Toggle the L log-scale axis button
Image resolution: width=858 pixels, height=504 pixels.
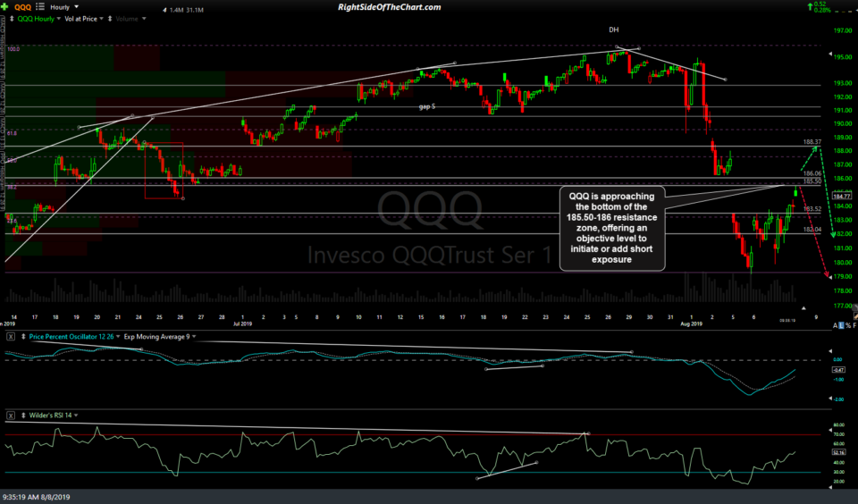[841, 325]
